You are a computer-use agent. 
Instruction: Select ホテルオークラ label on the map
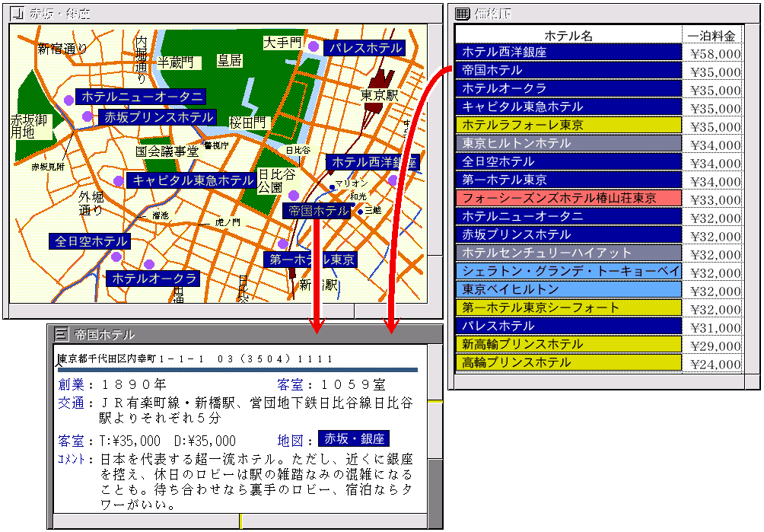pos(154,279)
